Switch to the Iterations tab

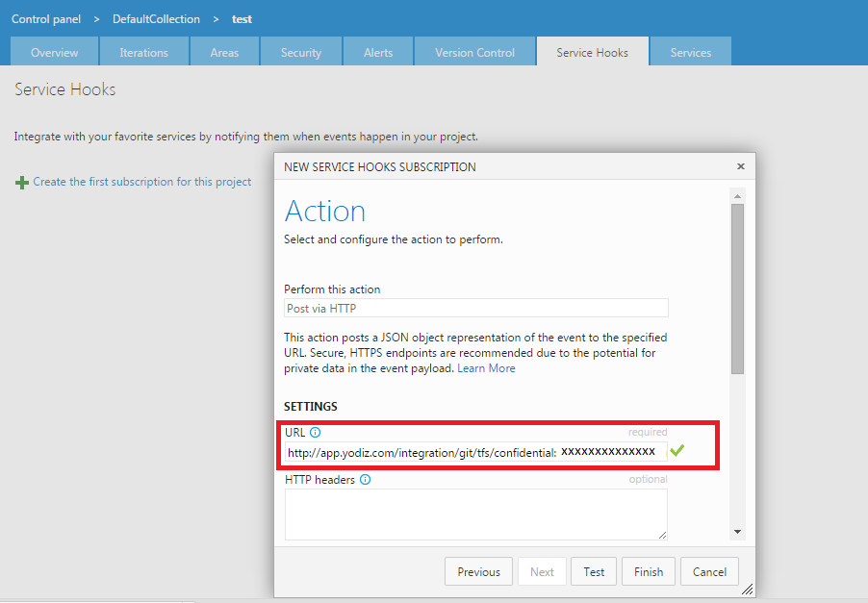pos(143,53)
